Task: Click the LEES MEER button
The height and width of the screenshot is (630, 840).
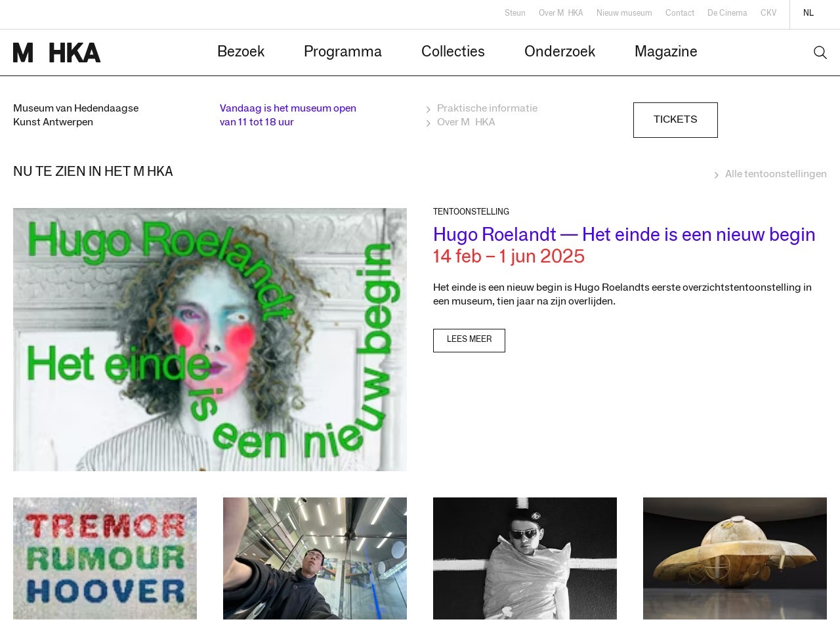Action: pyautogui.click(x=469, y=341)
